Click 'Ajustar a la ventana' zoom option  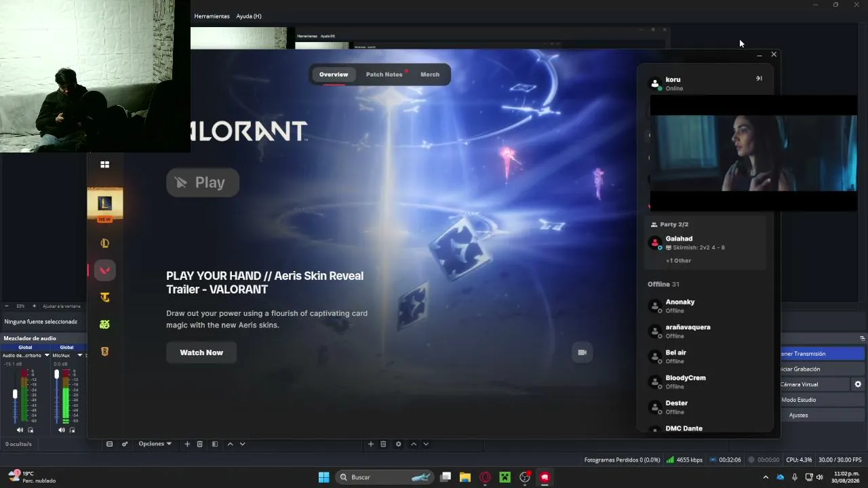62,306
